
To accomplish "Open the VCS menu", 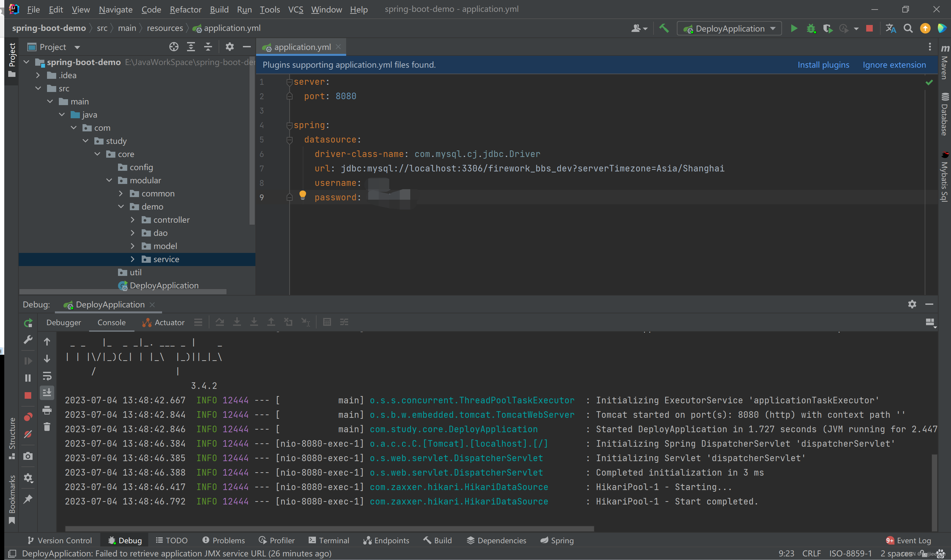I will tap(295, 10).
